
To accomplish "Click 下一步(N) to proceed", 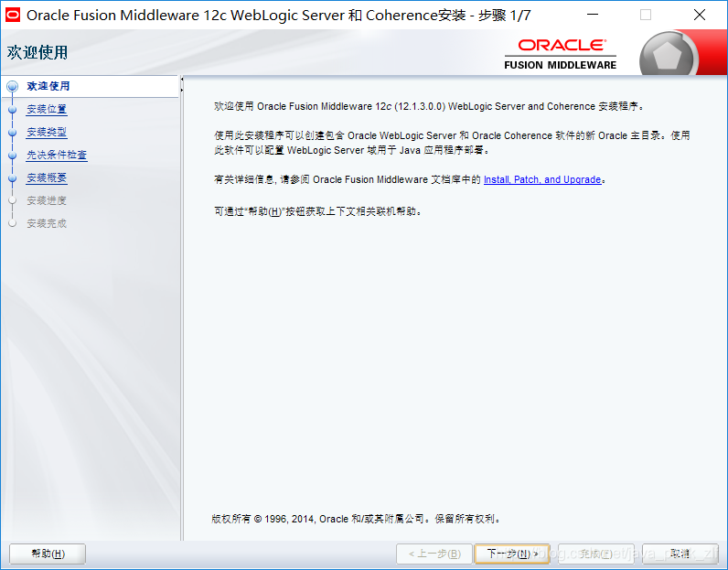I will (512, 554).
